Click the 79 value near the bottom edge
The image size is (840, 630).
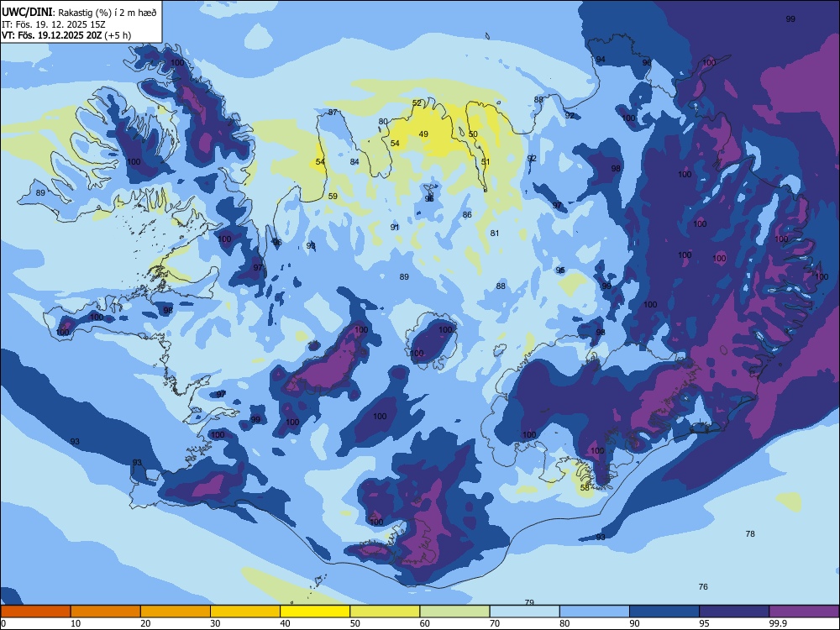point(529,602)
